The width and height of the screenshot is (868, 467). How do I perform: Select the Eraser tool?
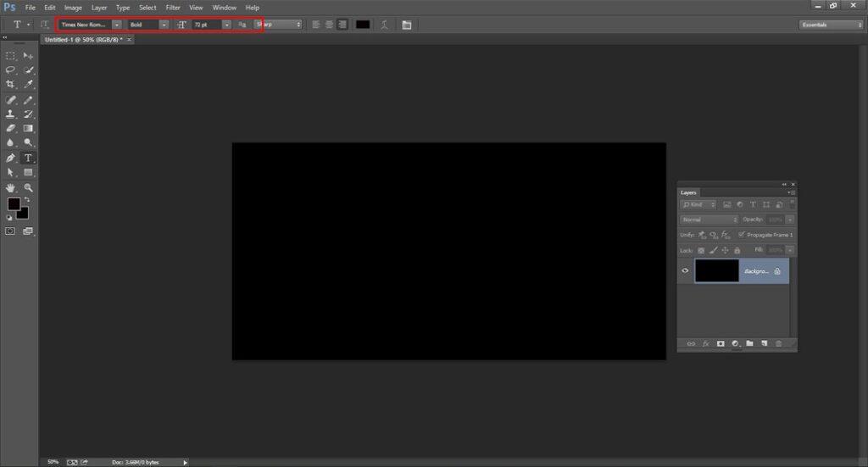10,128
